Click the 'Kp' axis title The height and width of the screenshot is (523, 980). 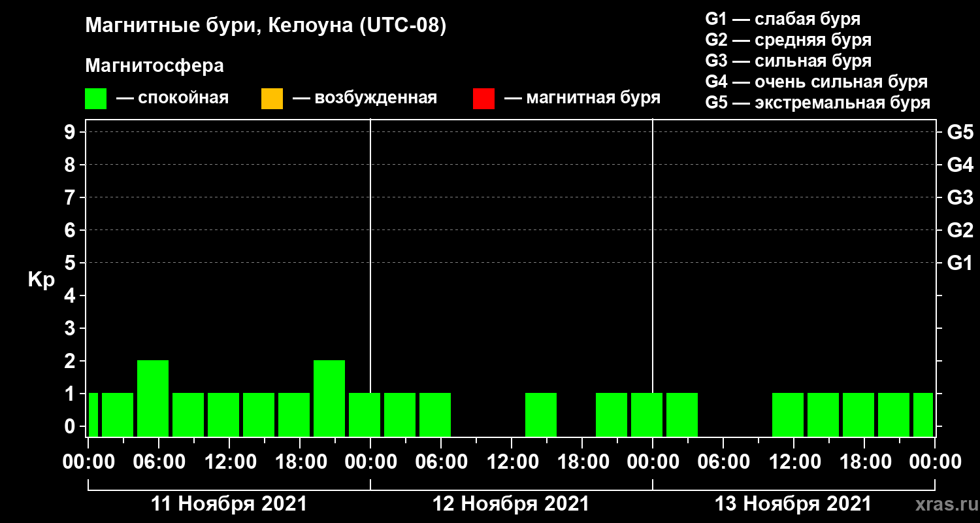(41, 280)
